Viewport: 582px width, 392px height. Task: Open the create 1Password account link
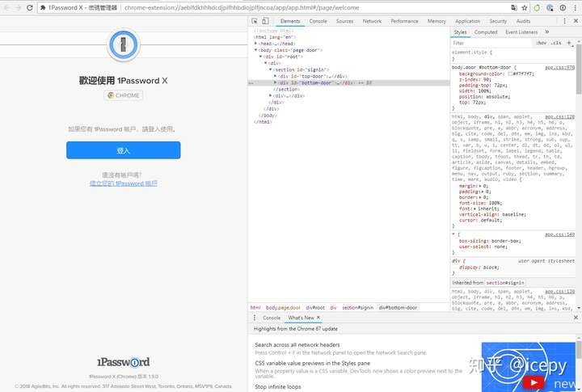tap(123, 183)
